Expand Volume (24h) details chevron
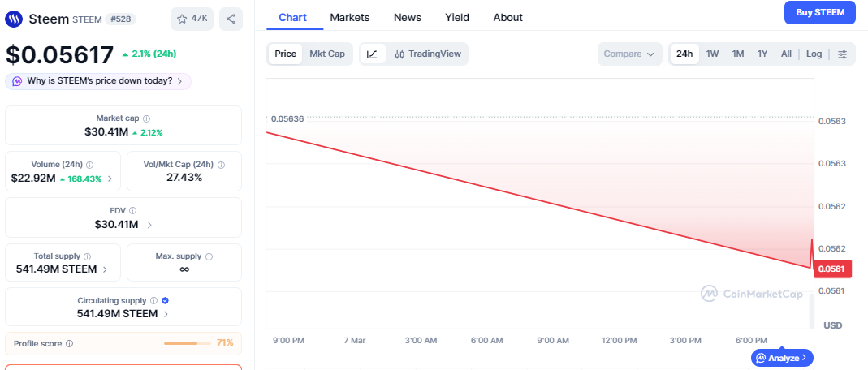Viewport: 868px width, 370px height. tap(110, 179)
